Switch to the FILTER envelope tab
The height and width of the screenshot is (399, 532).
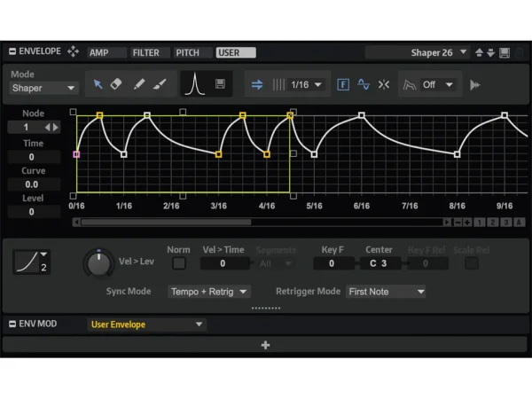point(145,52)
